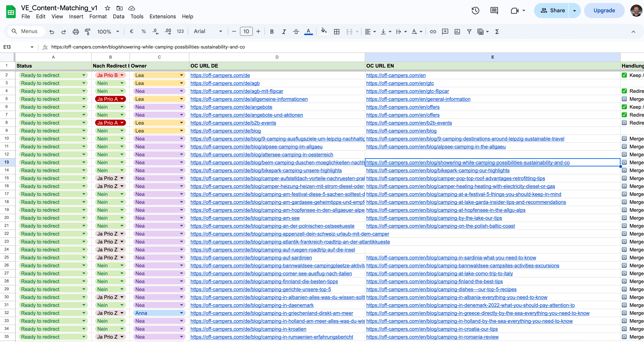Open the name box dropdown arrow
The width and height of the screenshot is (644, 342).
pos(32,47)
